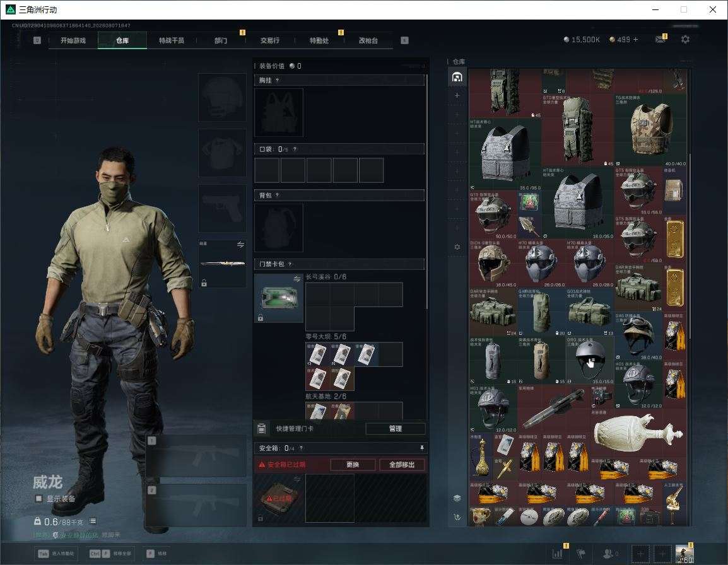Show help for 口袋 question mark
Viewport: 728px width, 565px height.
pos(295,149)
